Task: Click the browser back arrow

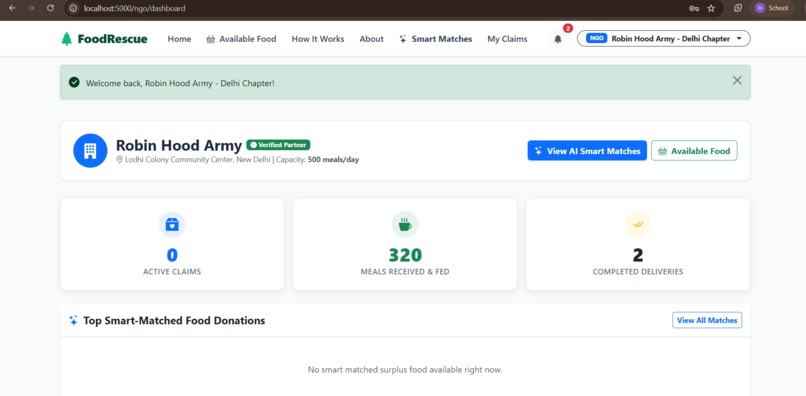Action: click(x=12, y=8)
